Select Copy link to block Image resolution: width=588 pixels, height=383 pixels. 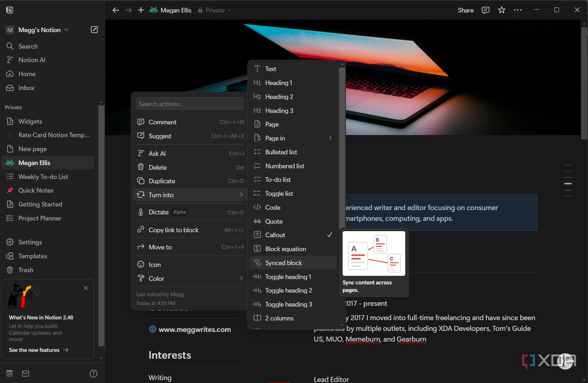190,230
